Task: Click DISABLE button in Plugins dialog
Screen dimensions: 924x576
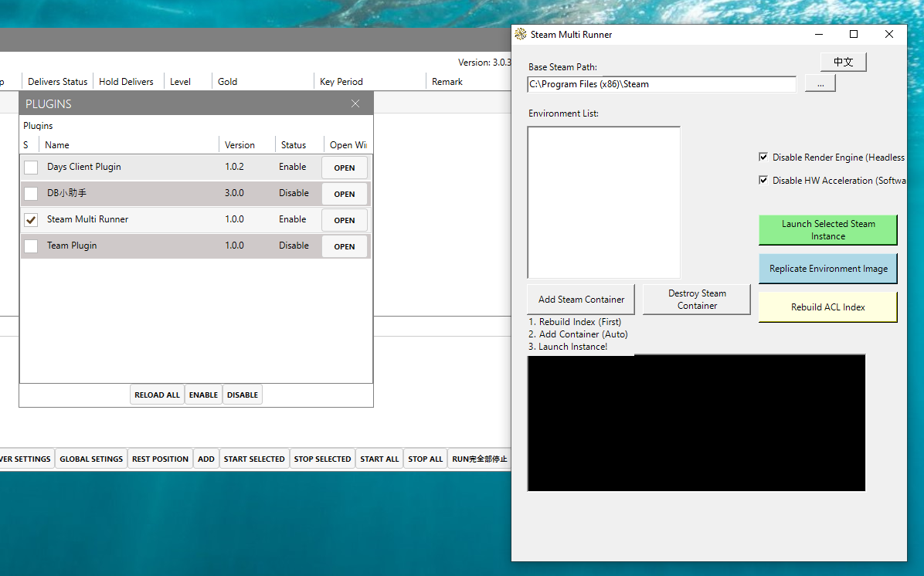Action: [242, 395]
